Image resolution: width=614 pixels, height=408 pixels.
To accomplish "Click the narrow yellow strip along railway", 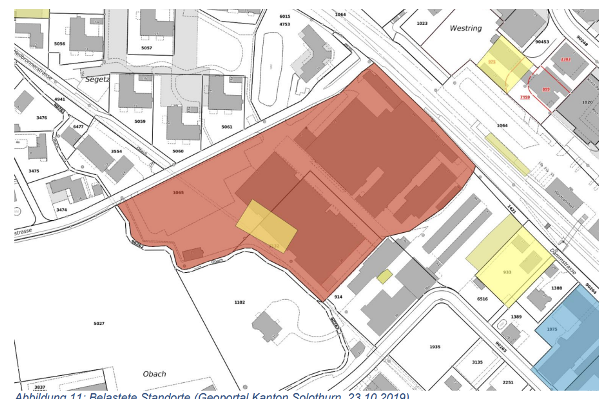I will pos(507,154).
